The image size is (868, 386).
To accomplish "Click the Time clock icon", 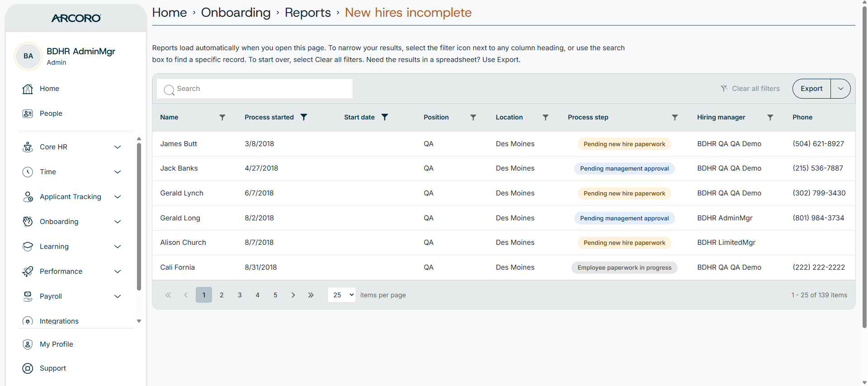I will coord(28,172).
